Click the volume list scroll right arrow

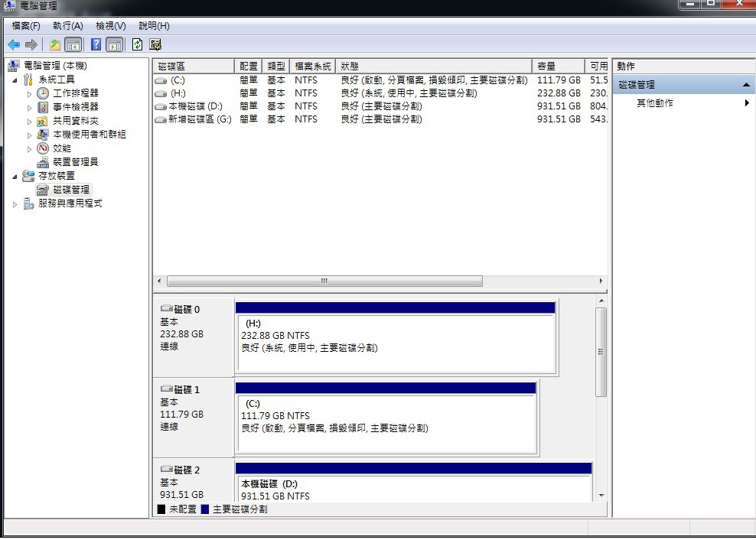(601, 281)
